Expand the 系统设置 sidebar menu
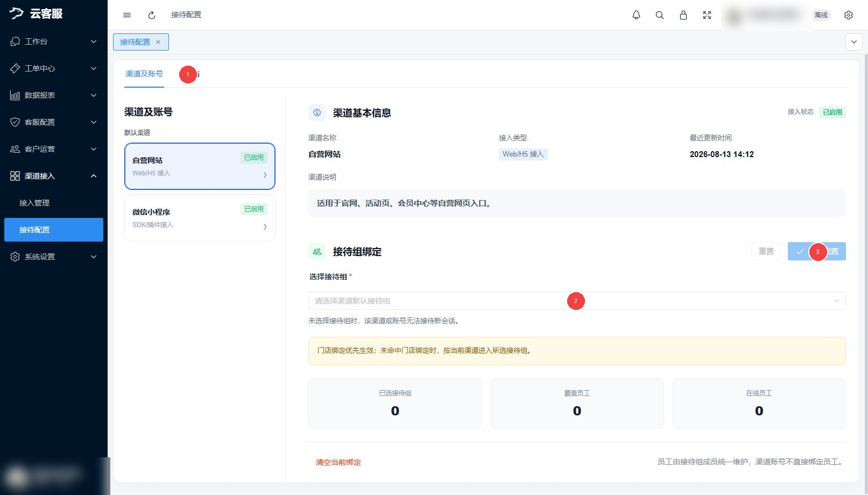The image size is (868, 495). pos(54,257)
